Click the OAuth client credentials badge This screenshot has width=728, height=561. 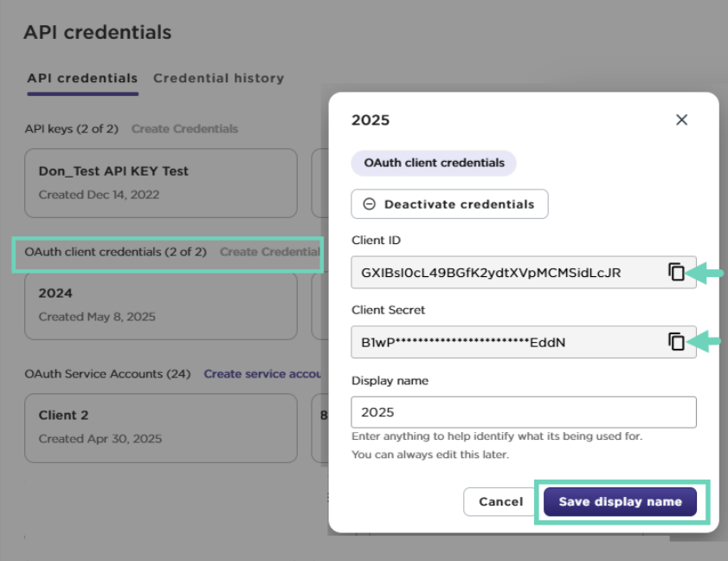(434, 162)
